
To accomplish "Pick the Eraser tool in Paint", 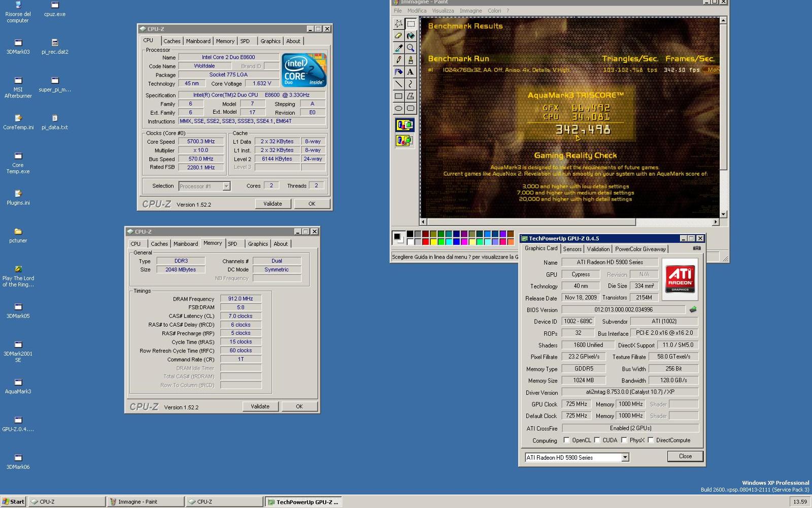I will click(x=398, y=36).
